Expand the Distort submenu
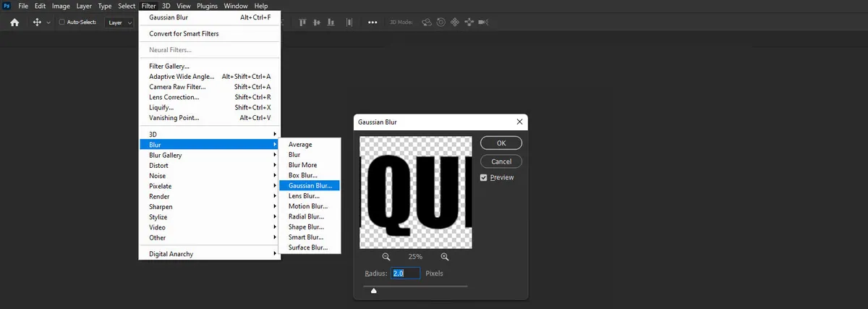This screenshot has height=309, width=868. pos(210,165)
